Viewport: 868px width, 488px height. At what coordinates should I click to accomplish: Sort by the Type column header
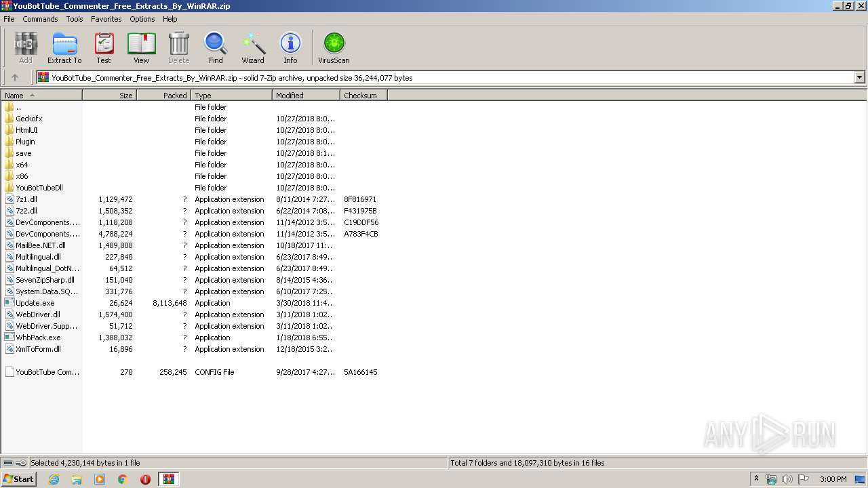click(232, 96)
